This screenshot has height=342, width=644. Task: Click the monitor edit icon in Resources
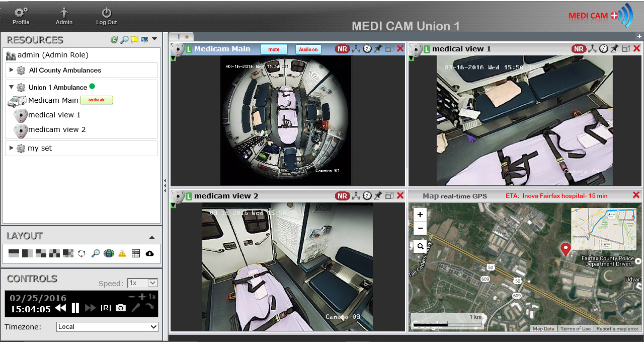point(144,40)
